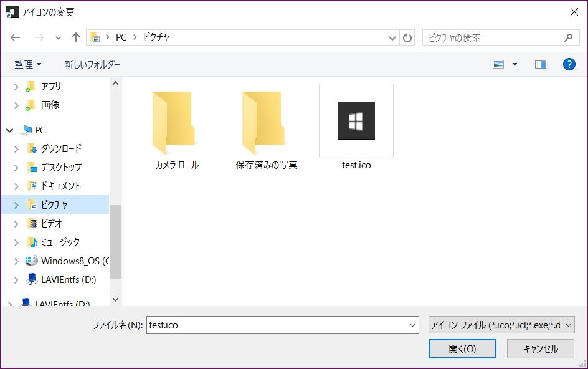
Task: Go up one folder level
Action: (x=76, y=37)
